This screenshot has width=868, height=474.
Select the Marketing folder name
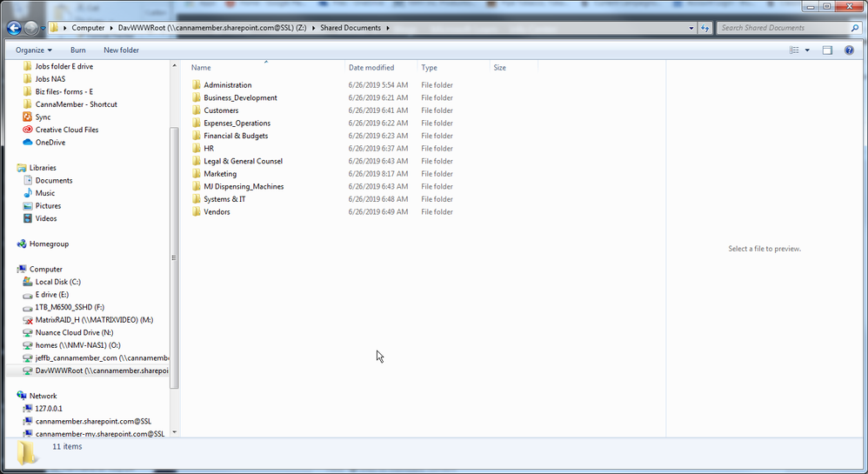[220, 174]
